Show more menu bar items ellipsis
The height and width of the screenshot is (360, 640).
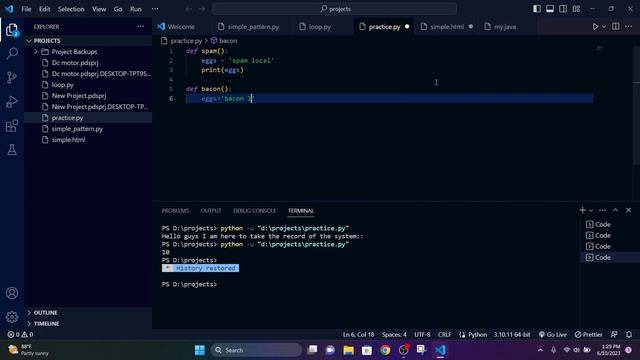(155, 9)
